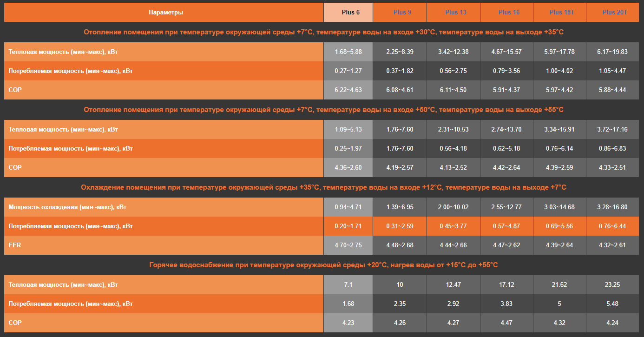Switch to the Plus 9 column tab
Viewport: 644px width, 337px height.
tap(402, 13)
